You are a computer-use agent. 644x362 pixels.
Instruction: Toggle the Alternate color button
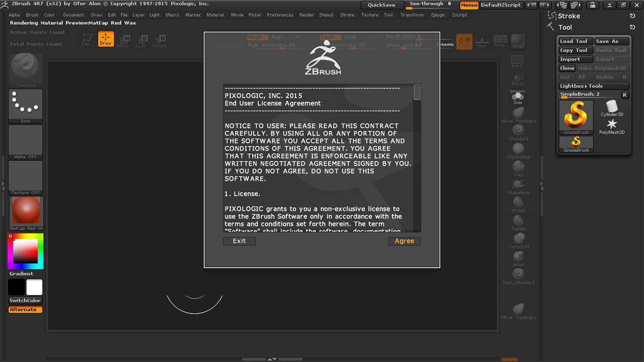point(26,310)
